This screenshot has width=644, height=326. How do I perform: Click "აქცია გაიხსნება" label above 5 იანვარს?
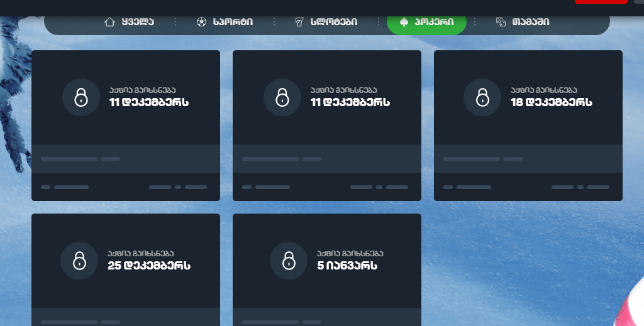pyautogui.click(x=350, y=253)
